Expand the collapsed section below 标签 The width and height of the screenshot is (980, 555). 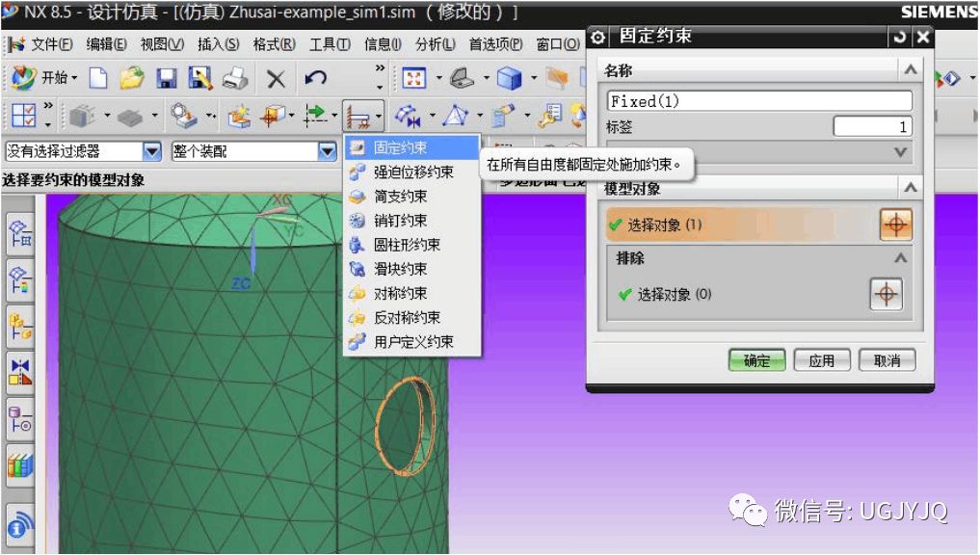click(x=901, y=152)
